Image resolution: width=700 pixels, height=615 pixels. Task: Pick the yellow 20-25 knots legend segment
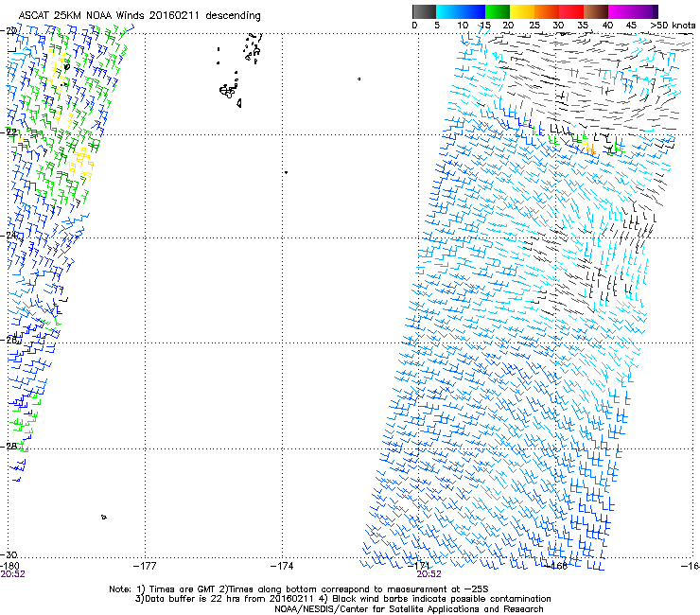522,11
